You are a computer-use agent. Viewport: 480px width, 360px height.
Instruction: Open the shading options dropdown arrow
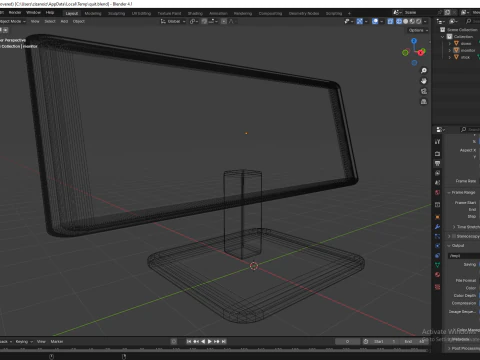pyautogui.click(x=425, y=21)
